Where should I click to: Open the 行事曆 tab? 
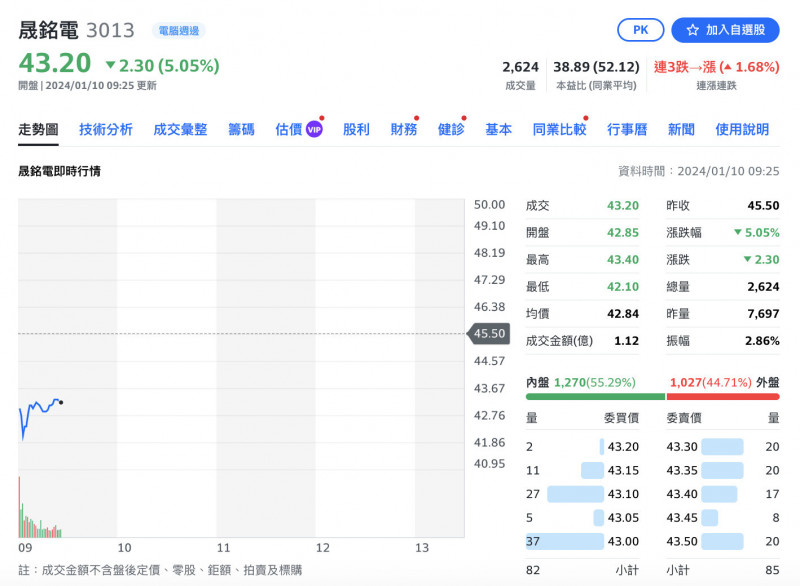[x=627, y=130]
